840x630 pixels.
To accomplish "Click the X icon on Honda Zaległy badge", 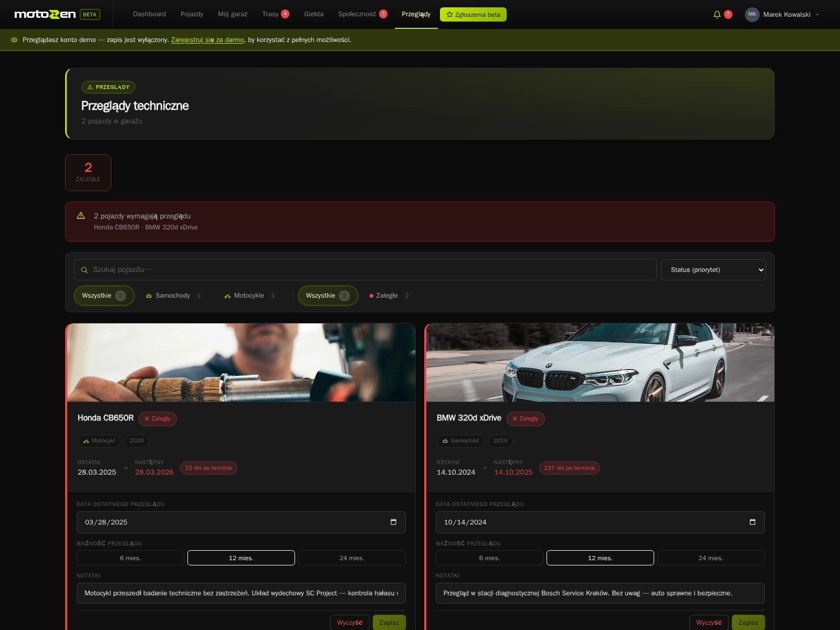I will (147, 419).
